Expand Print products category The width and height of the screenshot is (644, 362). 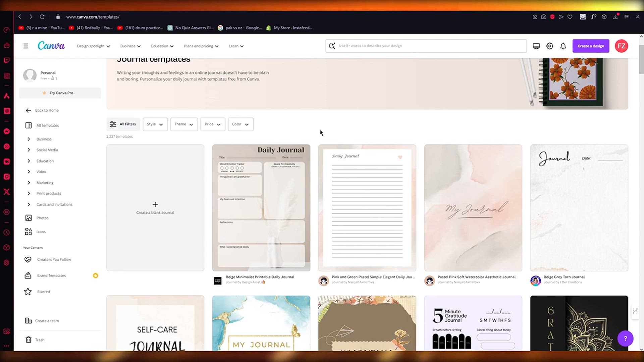(x=29, y=193)
